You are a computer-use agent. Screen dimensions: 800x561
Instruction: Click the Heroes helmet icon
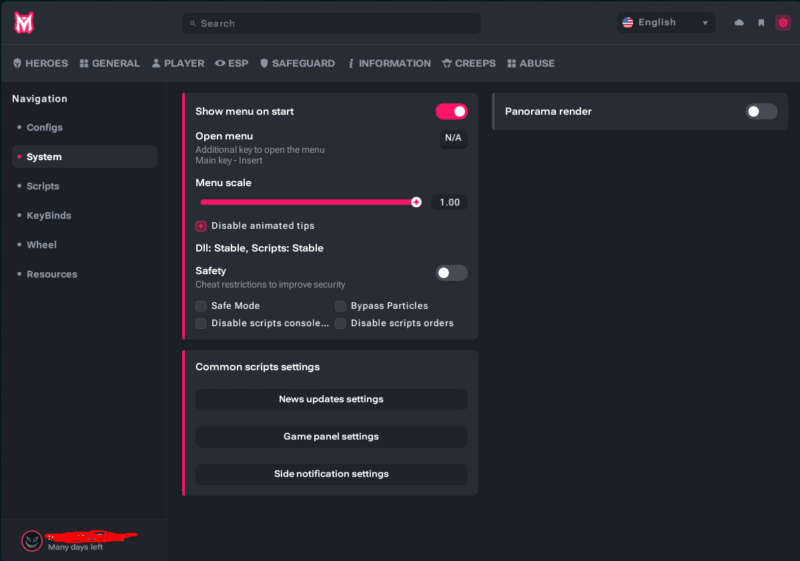[x=17, y=63]
